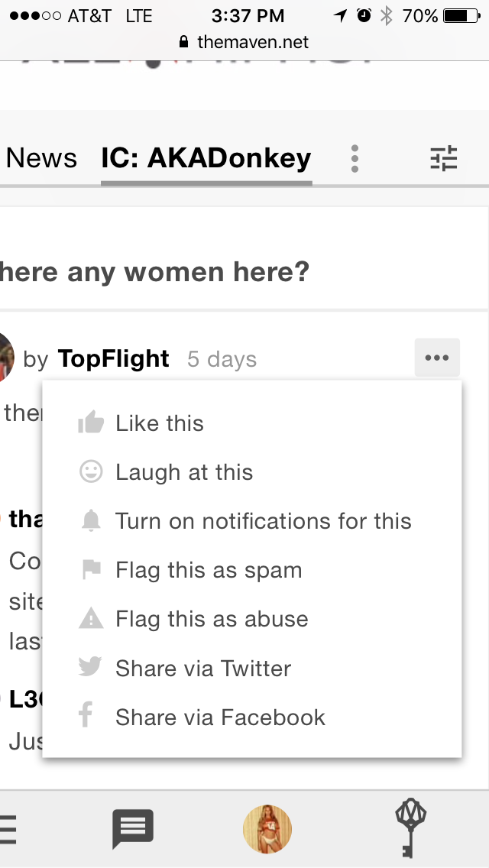The width and height of the screenshot is (489, 868).
Task: Collapse the post's three-dot more menu
Action: coord(437,358)
